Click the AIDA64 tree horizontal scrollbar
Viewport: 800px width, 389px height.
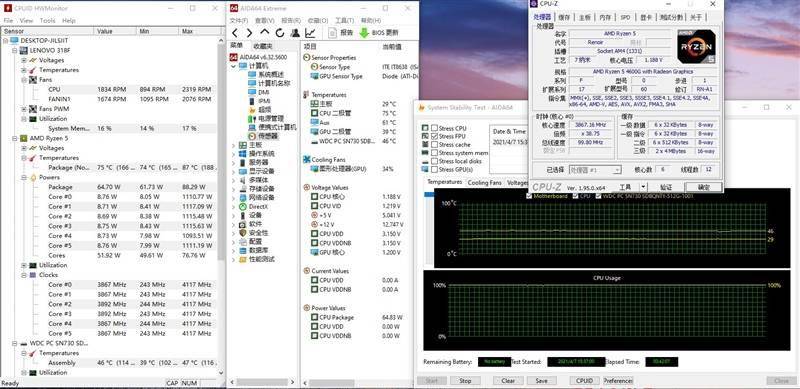pos(262,382)
